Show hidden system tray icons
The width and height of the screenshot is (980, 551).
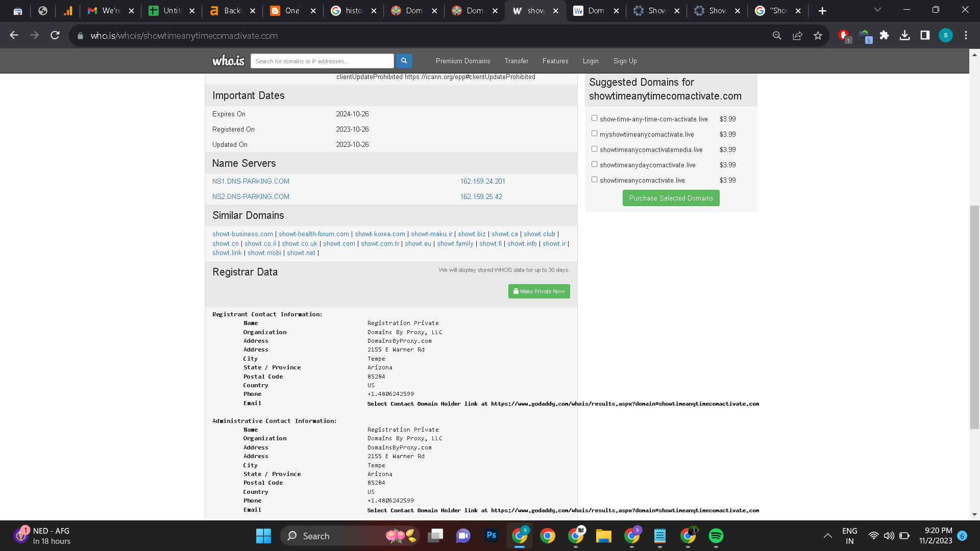[827, 536]
